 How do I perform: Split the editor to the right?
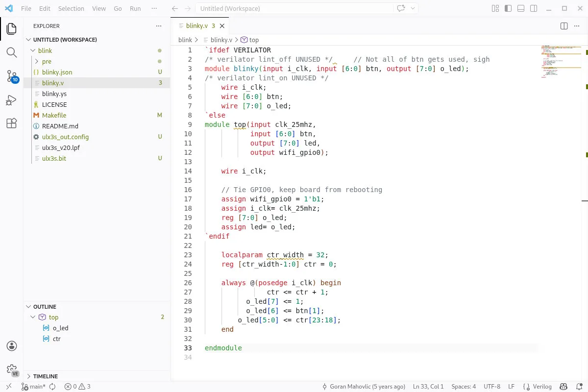[x=564, y=26]
